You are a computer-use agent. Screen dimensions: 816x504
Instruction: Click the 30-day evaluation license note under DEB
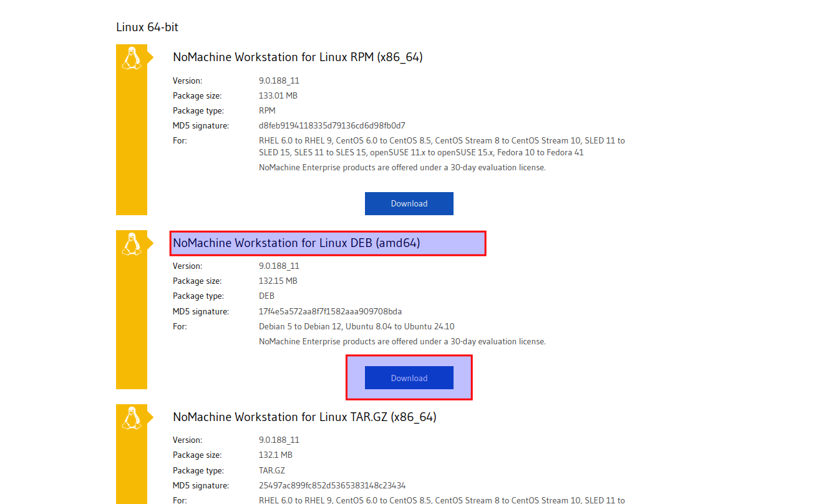[x=402, y=342]
